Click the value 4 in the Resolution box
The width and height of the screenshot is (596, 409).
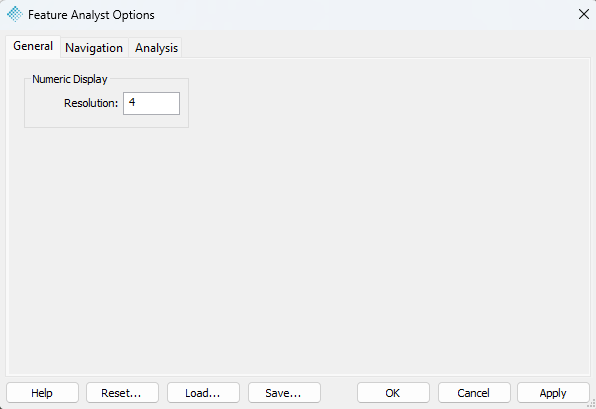point(132,102)
